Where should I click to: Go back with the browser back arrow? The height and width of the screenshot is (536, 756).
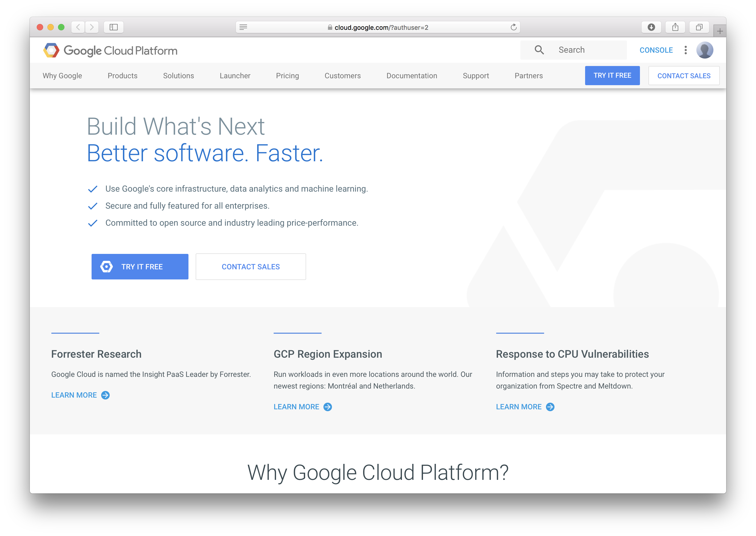(x=78, y=27)
